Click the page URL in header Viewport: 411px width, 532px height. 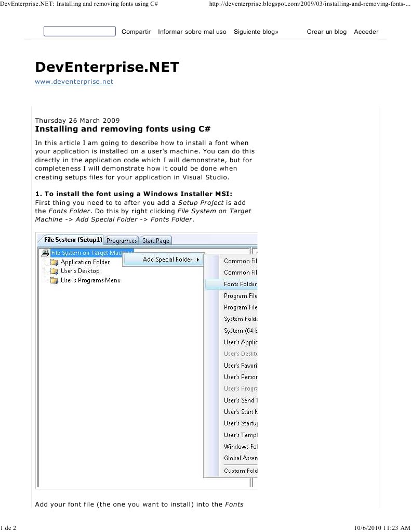(310, 4)
